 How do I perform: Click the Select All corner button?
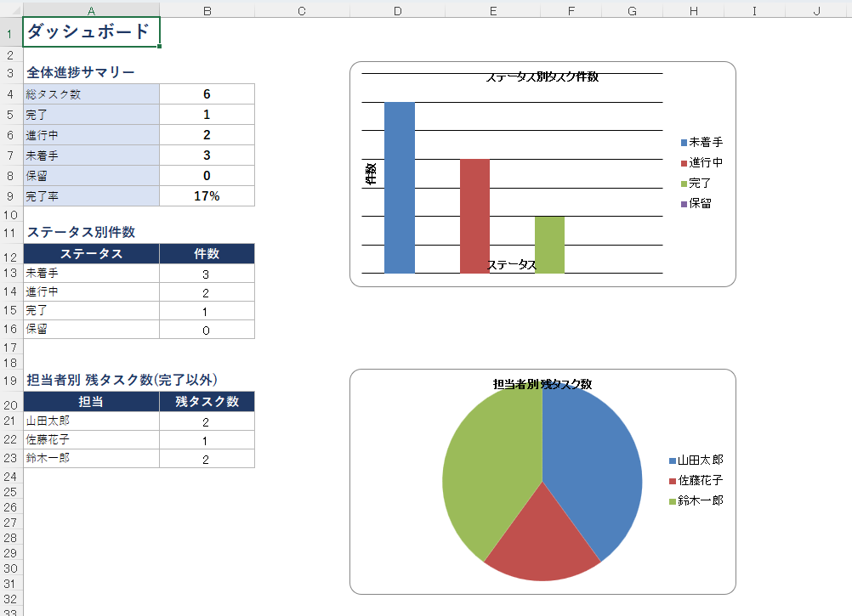11,11
